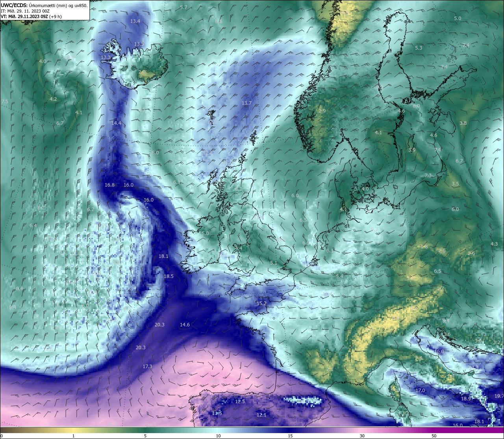Click the 'UWC/ECDS: Úrkomumætti (mm) og uv850.' title
504x439 pixels.
point(44,6)
